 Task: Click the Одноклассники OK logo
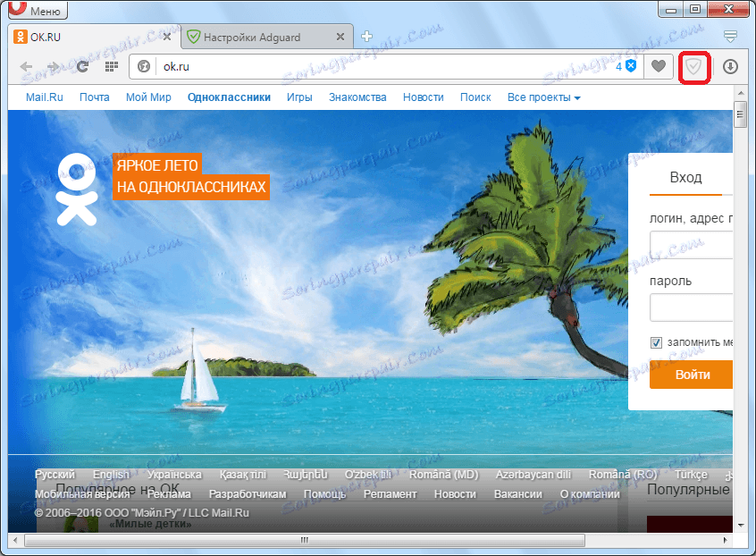[77, 189]
